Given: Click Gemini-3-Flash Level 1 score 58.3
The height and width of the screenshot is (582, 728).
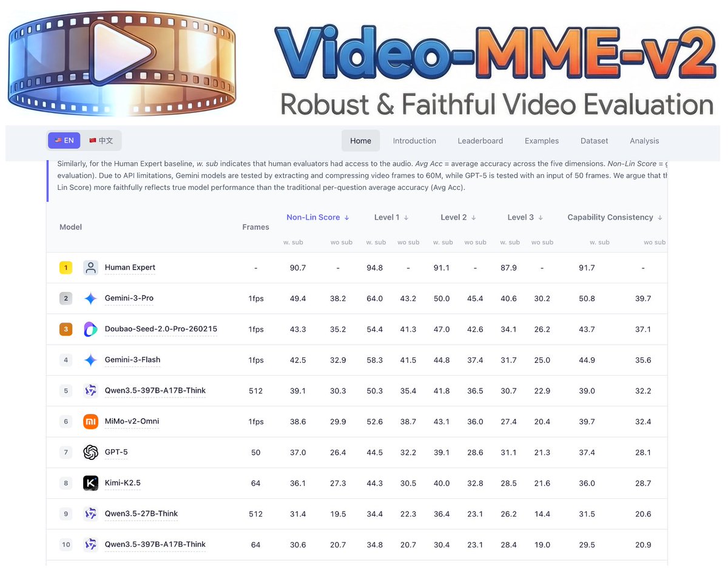Looking at the screenshot, I should [374, 360].
